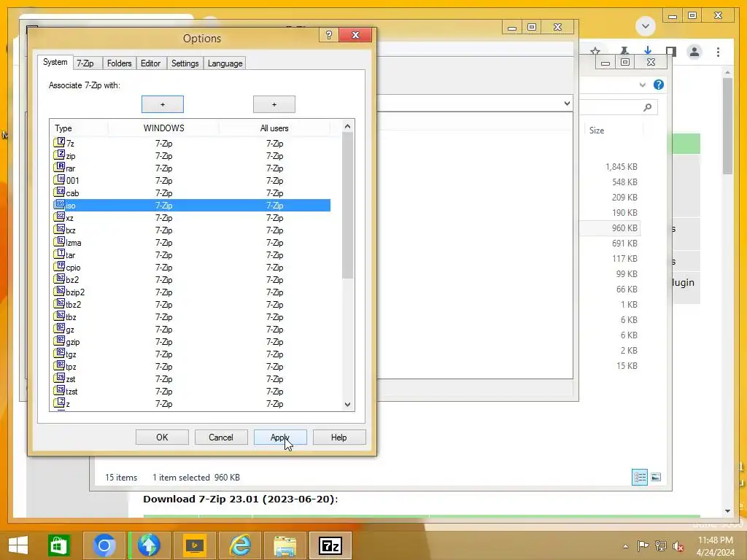
Task: Open Chrome three-dot menu
Action: 718,52
